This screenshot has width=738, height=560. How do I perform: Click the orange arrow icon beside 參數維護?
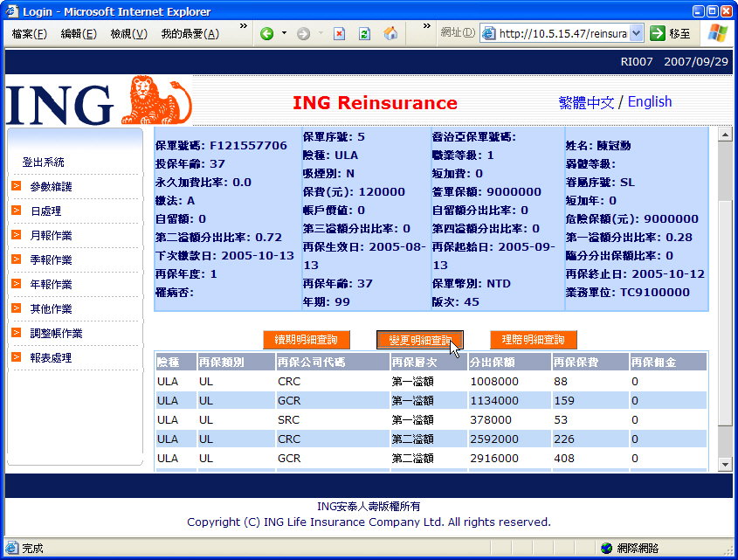17,186
